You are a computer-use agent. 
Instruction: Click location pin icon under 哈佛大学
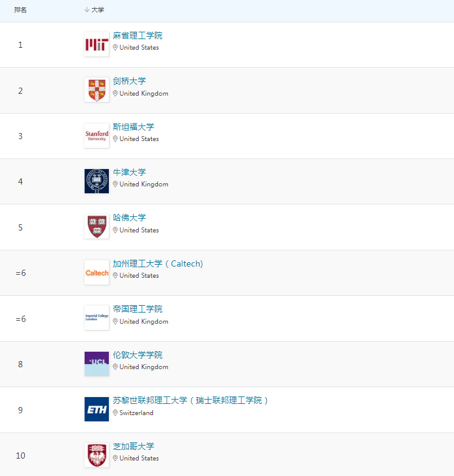[x=115, y=230]
